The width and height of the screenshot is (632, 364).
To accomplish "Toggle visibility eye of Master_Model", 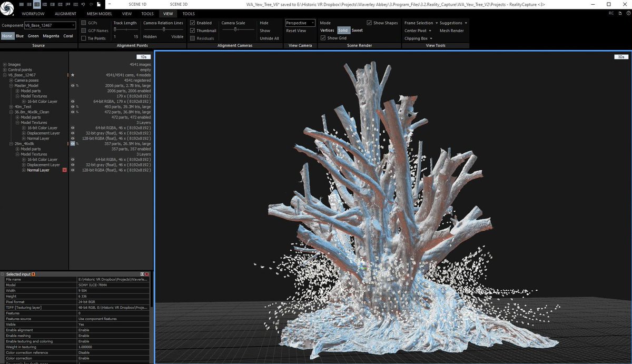I will pos(73,85).
